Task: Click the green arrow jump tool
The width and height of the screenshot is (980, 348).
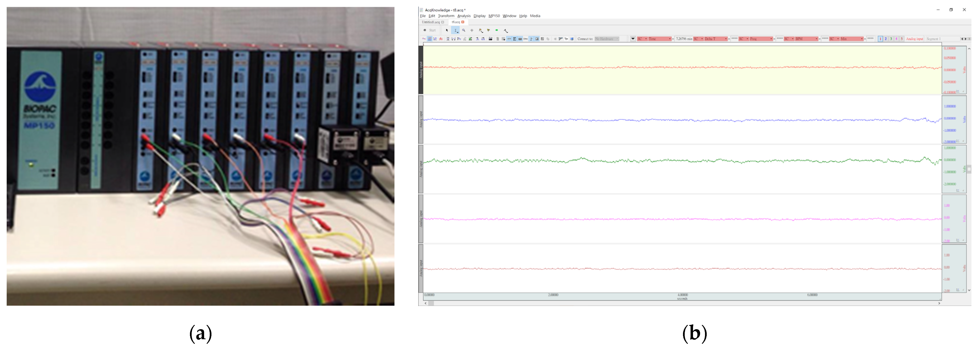Action: (x=497, y=31)
